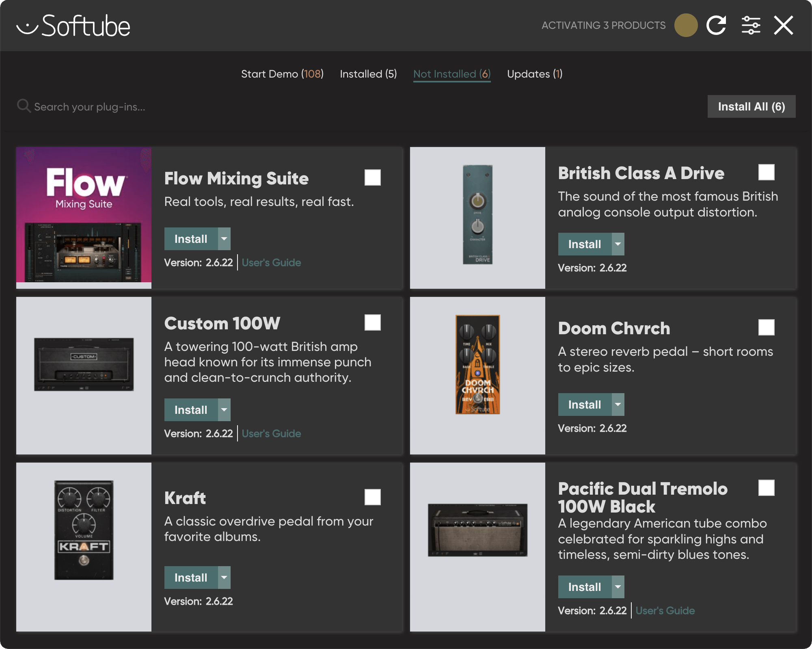Screen dimensions: 812x649
Task: Open Install dropdown arrow for Custom 100W
Action: (224, 410)
